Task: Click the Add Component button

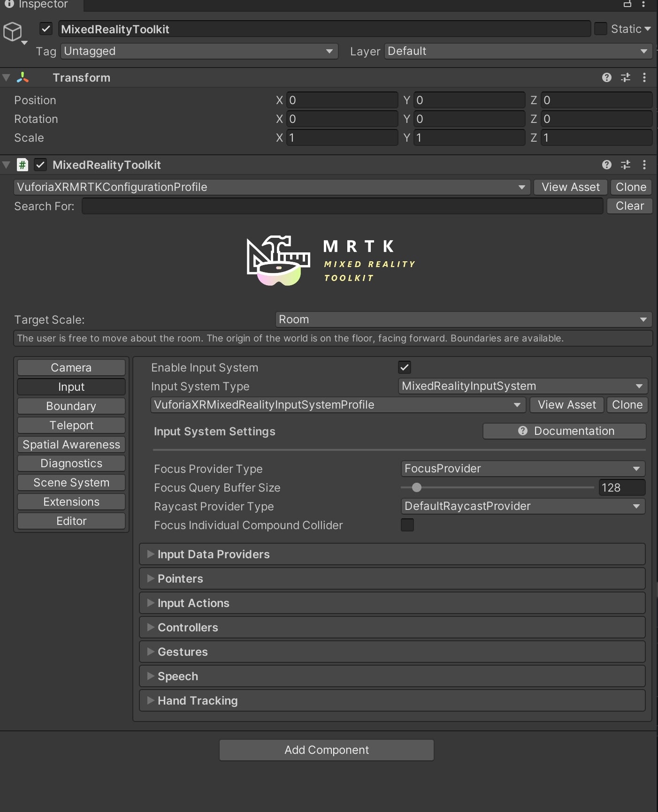Action: pyautogui.click(x=327, y=750)
